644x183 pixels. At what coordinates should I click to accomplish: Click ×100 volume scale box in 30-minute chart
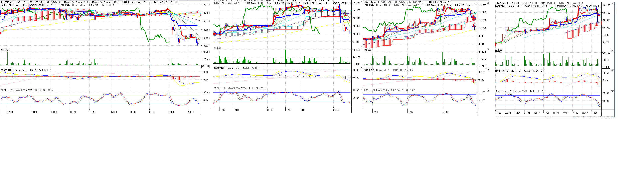(x=482, y=66)
